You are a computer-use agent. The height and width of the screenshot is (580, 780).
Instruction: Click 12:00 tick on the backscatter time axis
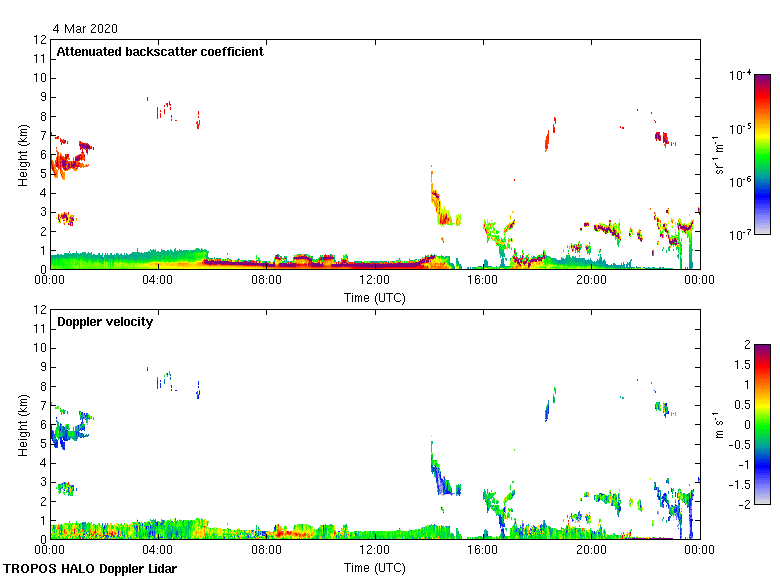click(374, 281)
